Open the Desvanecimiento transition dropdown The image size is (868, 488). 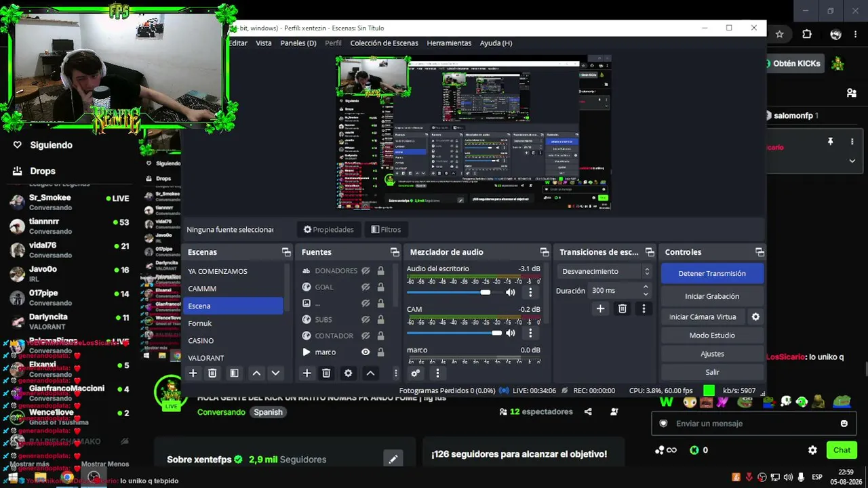point(606,271)
